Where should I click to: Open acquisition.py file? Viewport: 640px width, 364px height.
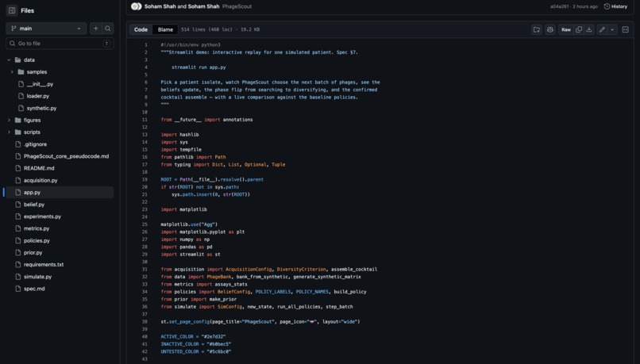coord(40,180)
